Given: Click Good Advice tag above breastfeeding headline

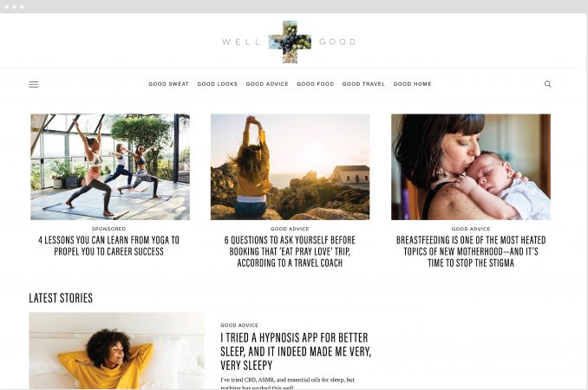Looking at the screenshot, I should click(471, 229).
